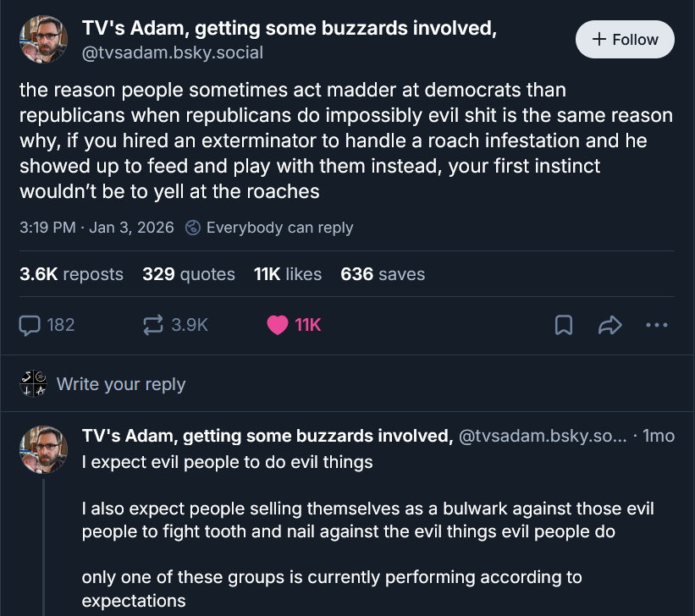The image size is (695, 616).
Task: Click the reply speech bubble icon
Action: (x=30, y=325)
